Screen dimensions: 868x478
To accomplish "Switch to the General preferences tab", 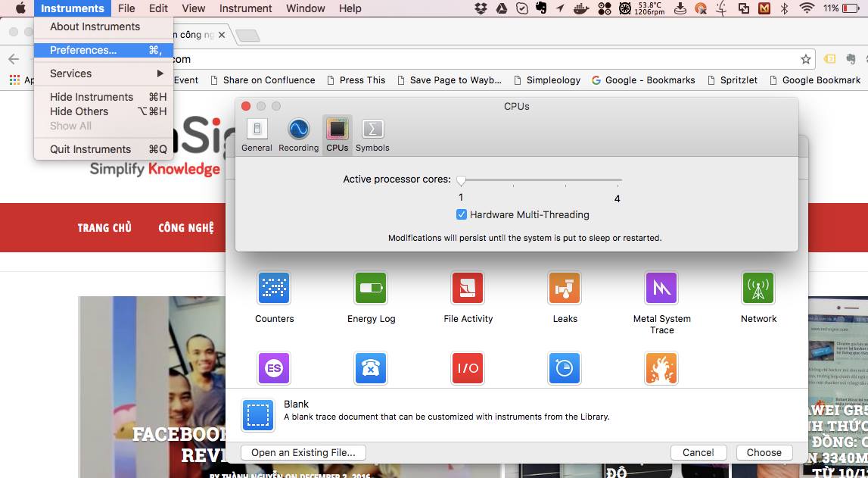I will click(257, 135).
